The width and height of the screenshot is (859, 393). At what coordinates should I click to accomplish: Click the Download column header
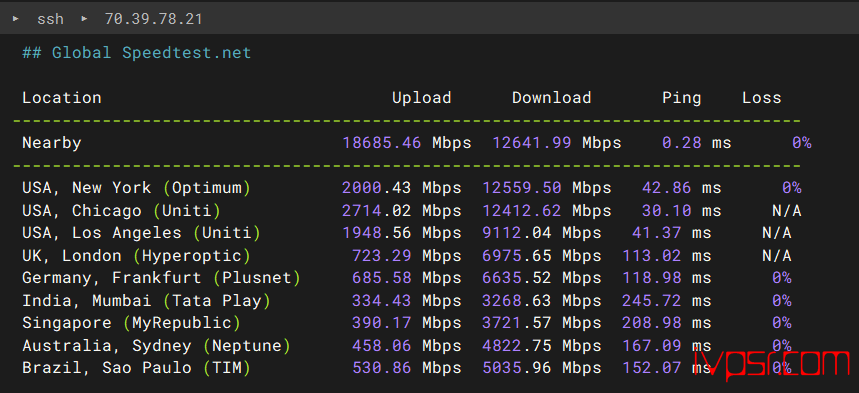[552, 98]
